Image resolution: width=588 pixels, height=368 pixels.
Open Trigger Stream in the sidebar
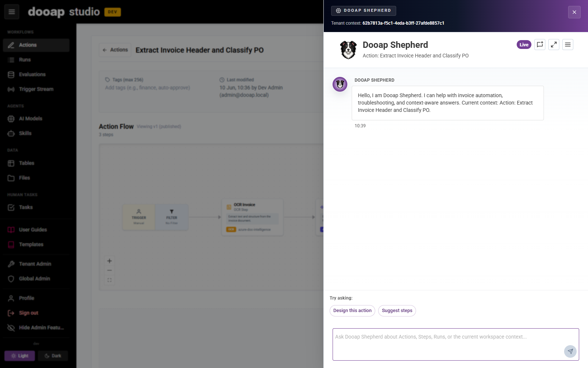[36, 89]
